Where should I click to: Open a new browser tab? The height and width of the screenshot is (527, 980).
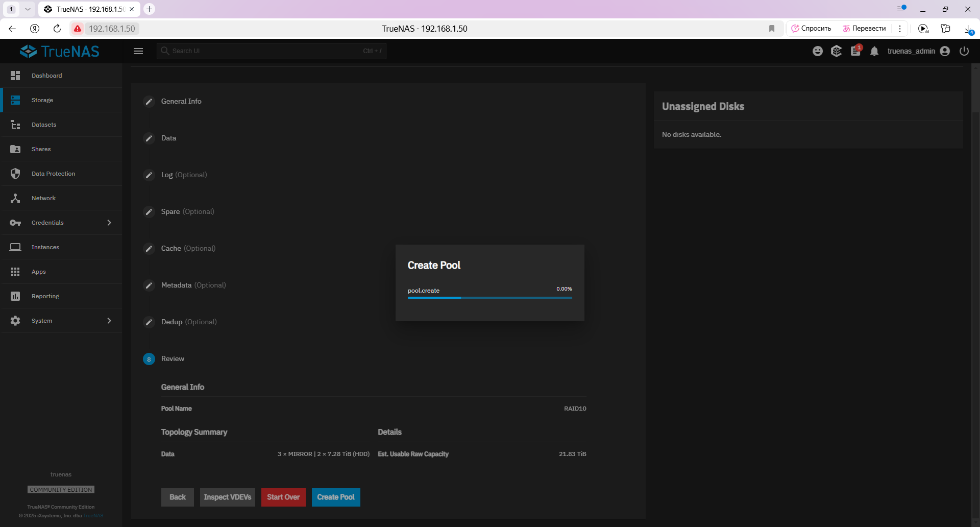pos(149,9)
